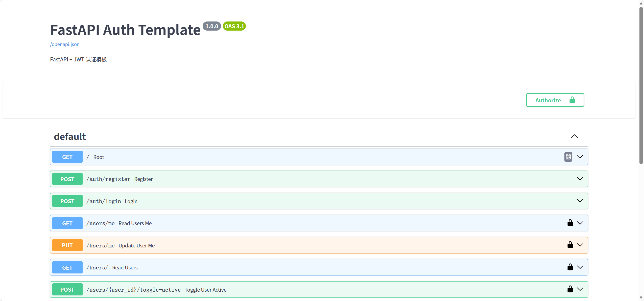This screenshot has width=644, height=301.
Task: Expand the toggle-active operation chevron
Action: 580,289
